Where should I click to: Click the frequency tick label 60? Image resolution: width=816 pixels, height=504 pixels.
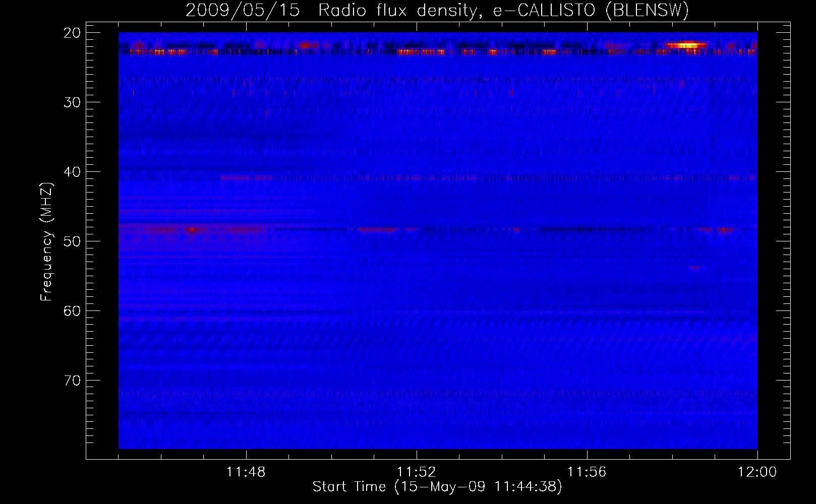tap(73, 311)
